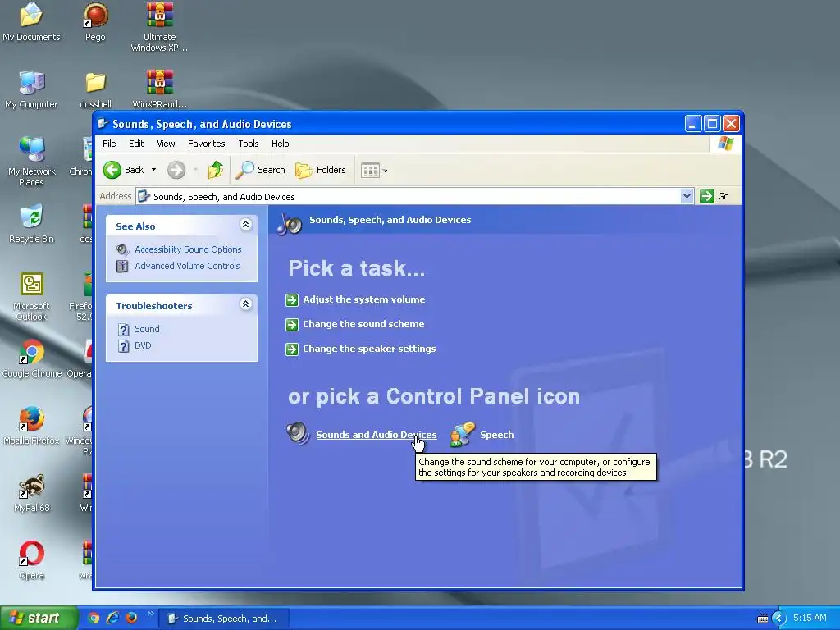Viewport: 840px width, 630px height.
Task: Click the DVD troubleshooter help icon
Action: [x=124, y=346]
